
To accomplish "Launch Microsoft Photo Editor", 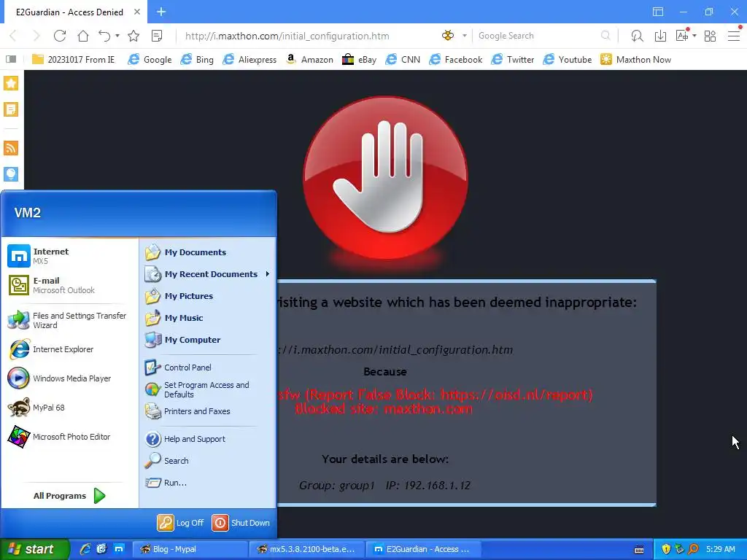I will pos(70,437).
